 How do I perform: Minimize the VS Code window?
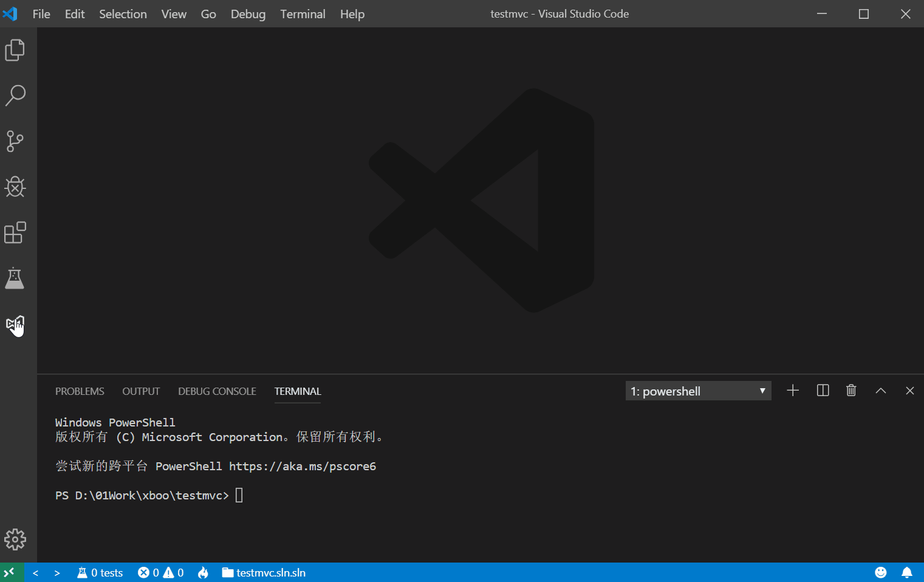coord(822,13)
